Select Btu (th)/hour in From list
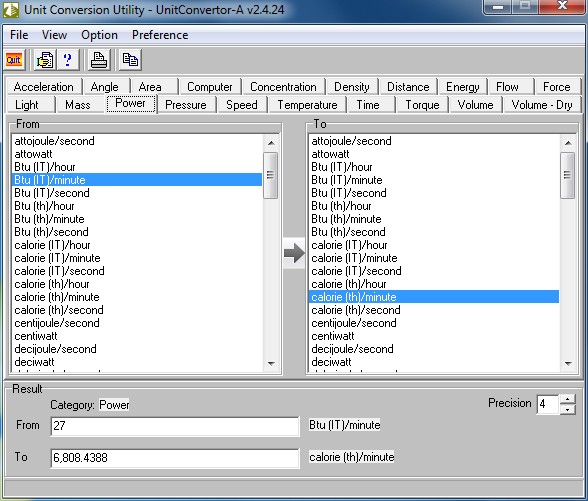The height and width of the screenshot is (501, 588). [137, 206]
